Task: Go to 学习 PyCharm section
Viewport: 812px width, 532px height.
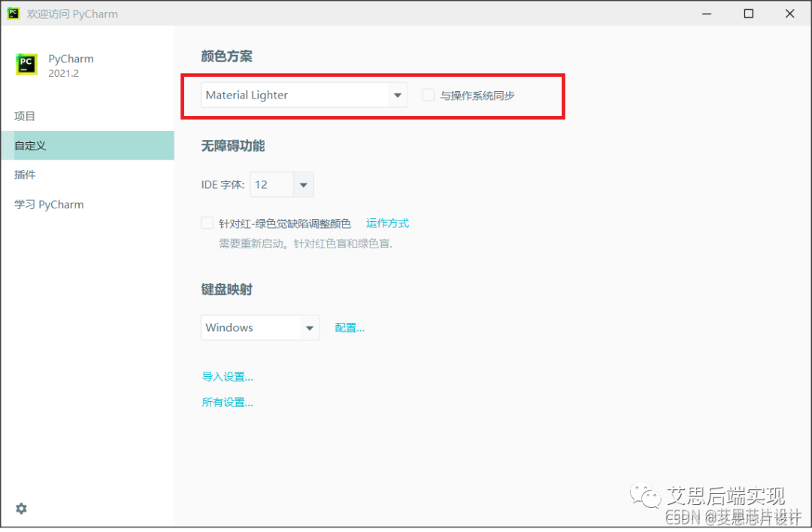Action: coord(49,205)
